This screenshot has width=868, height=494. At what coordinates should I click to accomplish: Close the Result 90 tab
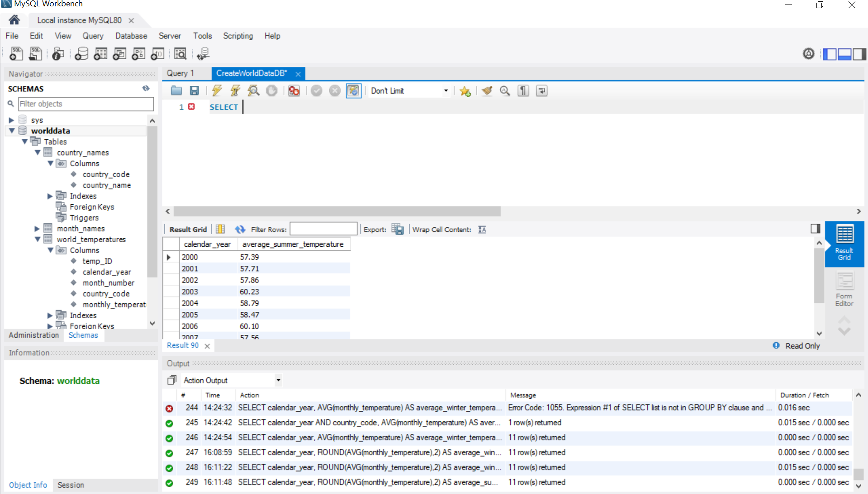coord(207,346)
